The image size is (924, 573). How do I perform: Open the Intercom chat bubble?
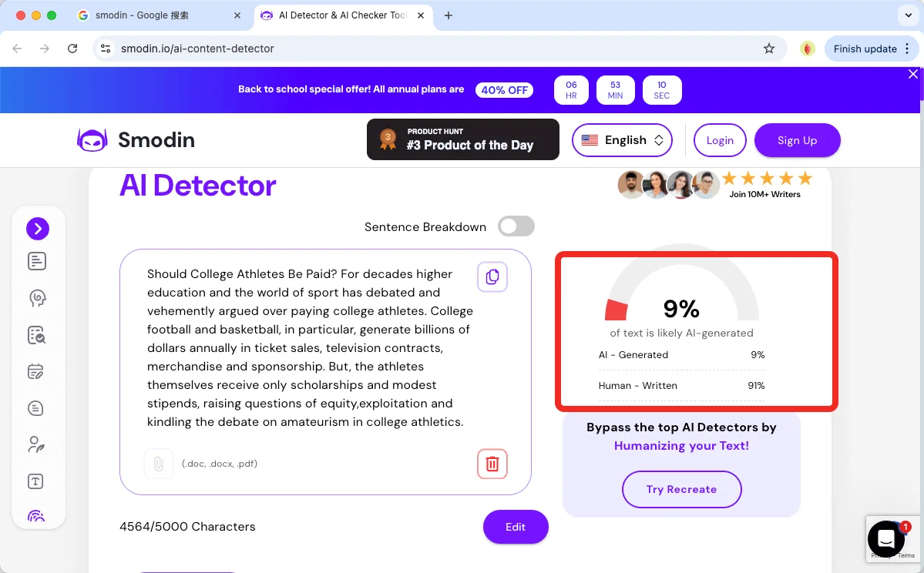coord(885,539)
